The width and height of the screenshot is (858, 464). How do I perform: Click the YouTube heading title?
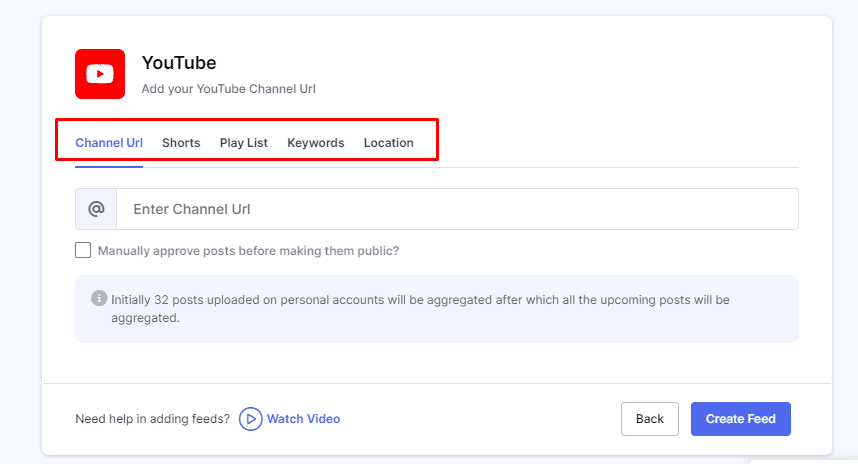click(x=179, y=64)
